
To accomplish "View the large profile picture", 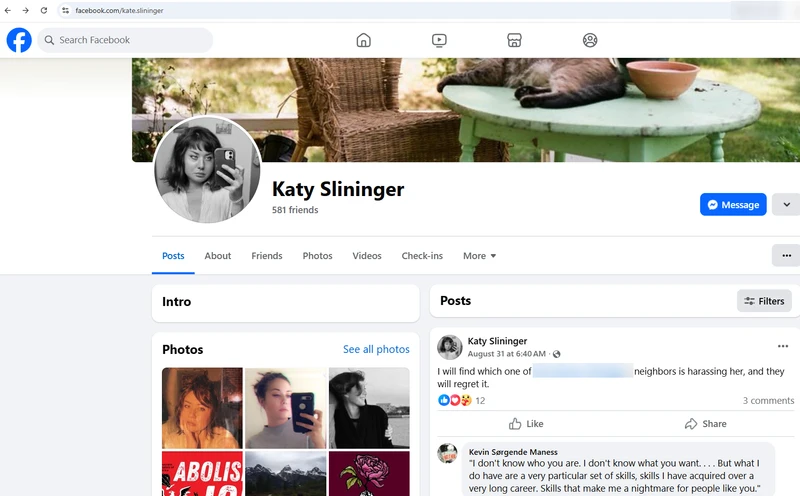I will 207,169.
